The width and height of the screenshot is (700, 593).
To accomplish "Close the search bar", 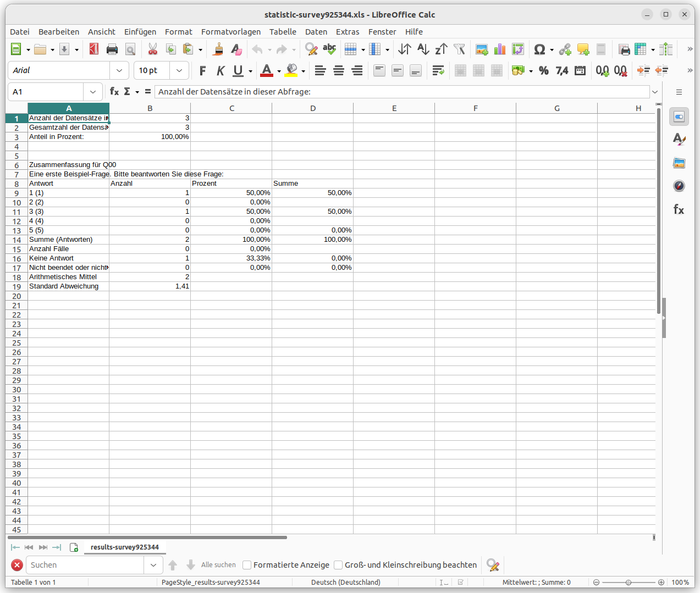I will [x=17, y=565].
